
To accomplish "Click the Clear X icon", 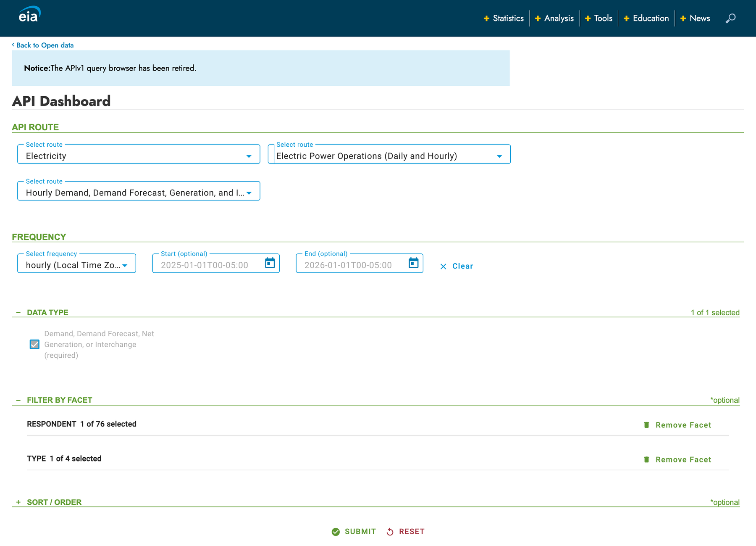I will pyautogui.click(x=443, y=266).
